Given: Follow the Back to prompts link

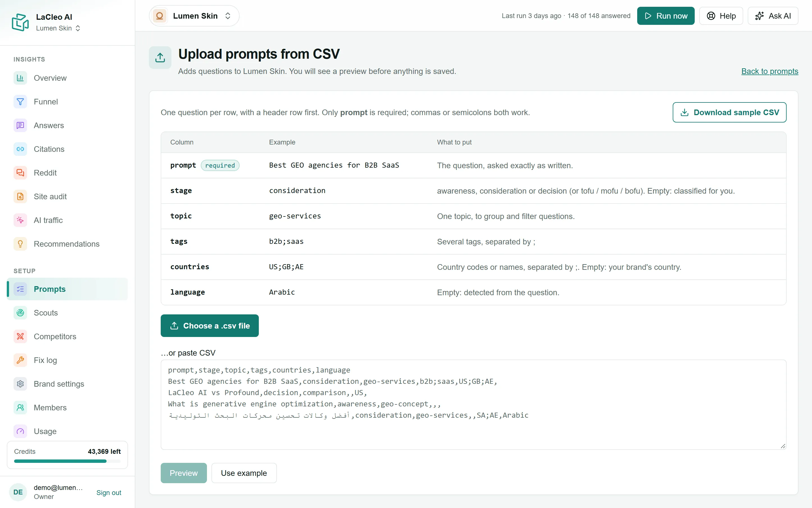Looking at the screenshot, I should 770,71.
